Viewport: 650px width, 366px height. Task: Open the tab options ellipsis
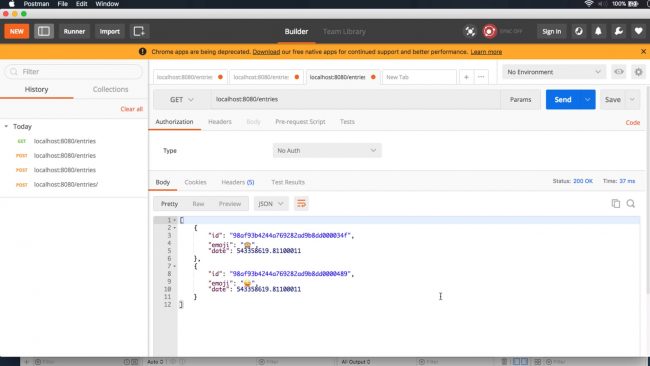tap(481, 77)
